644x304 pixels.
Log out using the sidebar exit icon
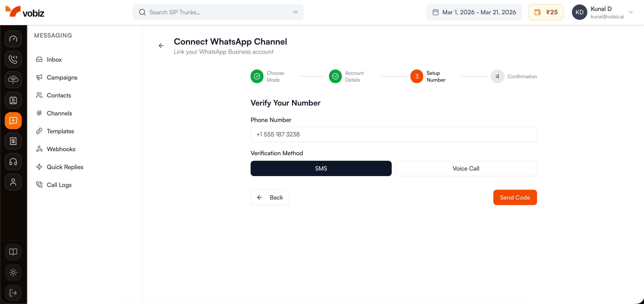click(x=13, y=293)
